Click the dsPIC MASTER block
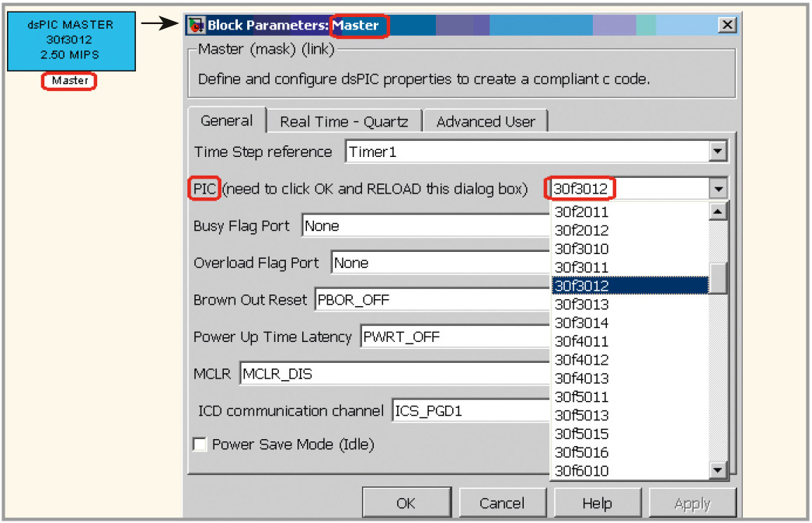The height and width of the screenshot is (523, 812). click(71, 40)
